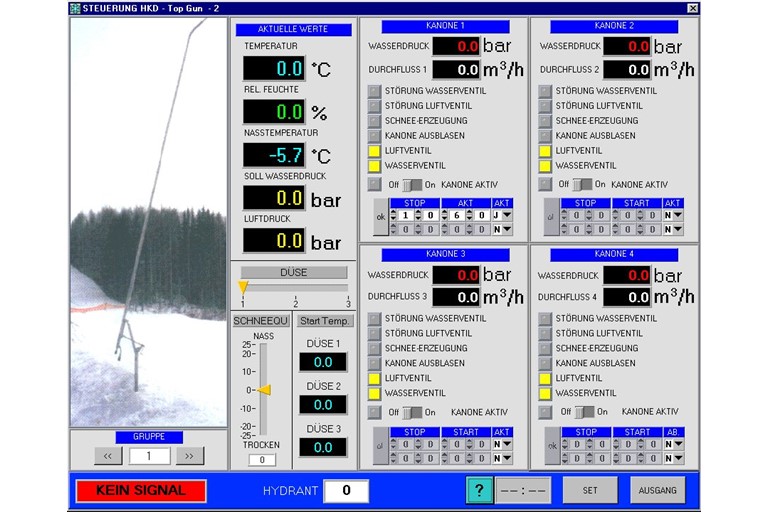This screenshot has height=512, width=768.
Task: Click the Start Temp. header button
Action: [325, 321]
